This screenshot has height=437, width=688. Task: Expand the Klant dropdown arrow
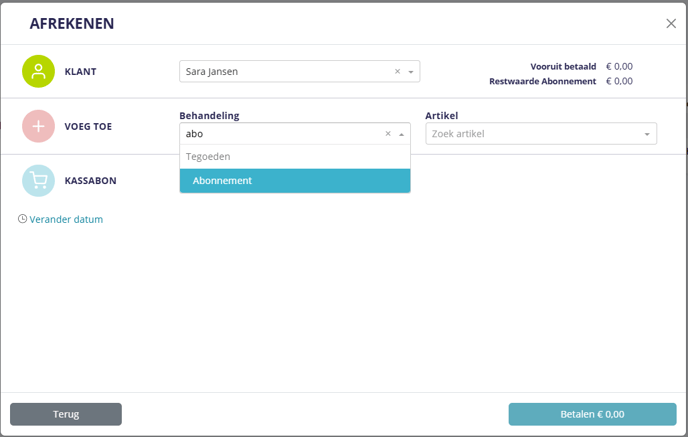tap(410, 72)
